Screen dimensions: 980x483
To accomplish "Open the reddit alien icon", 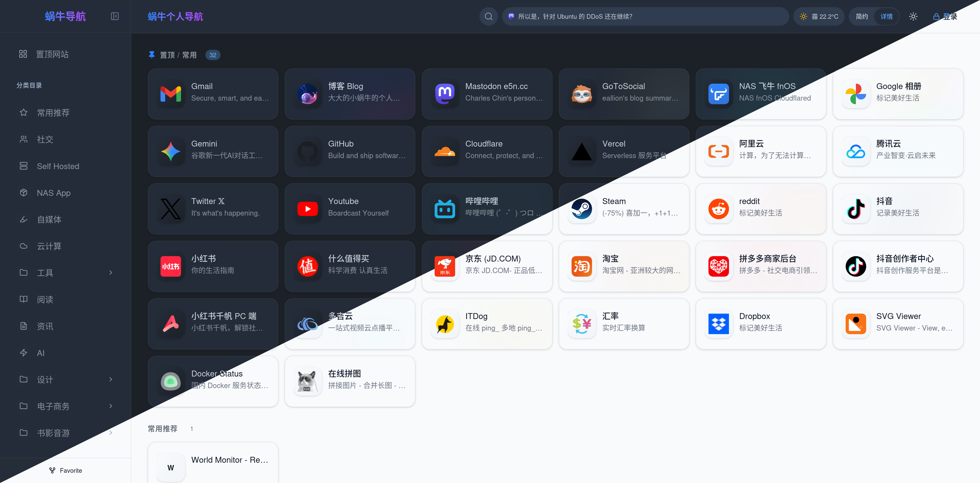I will [719, 209].
